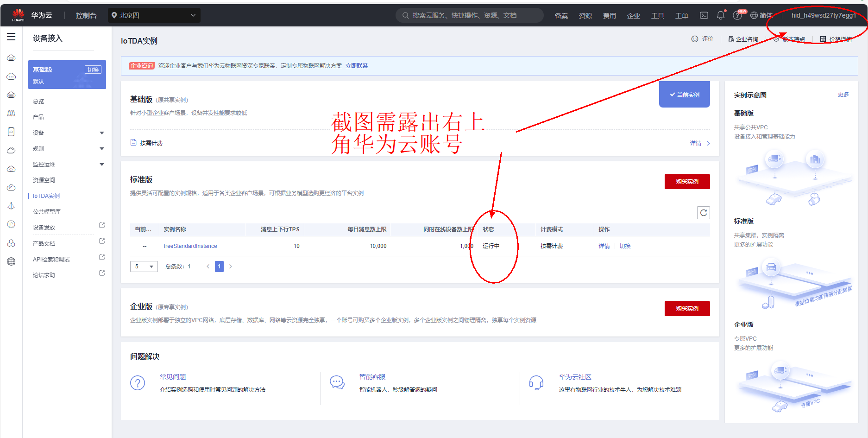Viewport: 868px width, 438px height.
Task: Click the external-link icon beside 设备发放
Action: click(102, 225)
